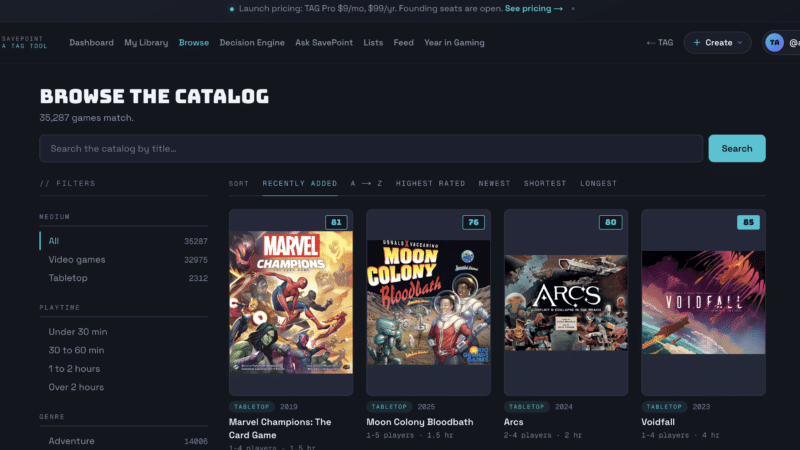Open the Marvel Champions cover image
This screenshot has height=450, width=800.
click(x=291, y=303)
